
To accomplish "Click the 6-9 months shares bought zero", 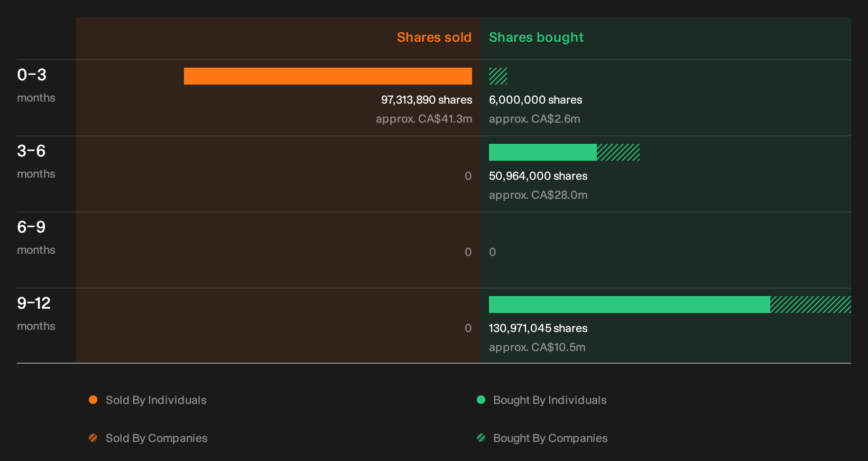I will tap(493, 252).
